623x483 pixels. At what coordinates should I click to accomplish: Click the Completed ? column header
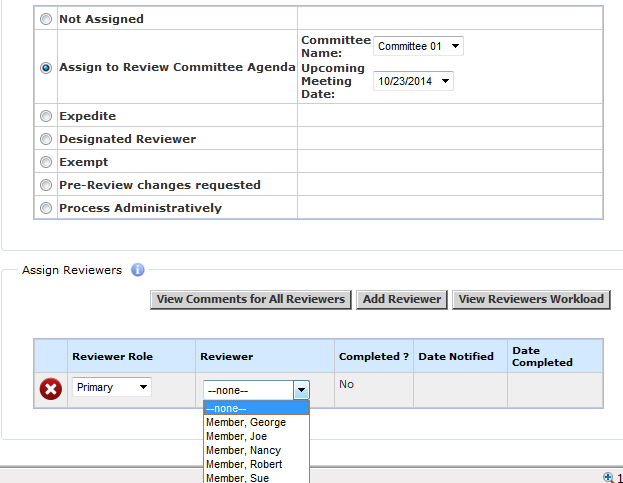(x=373, y=357)
